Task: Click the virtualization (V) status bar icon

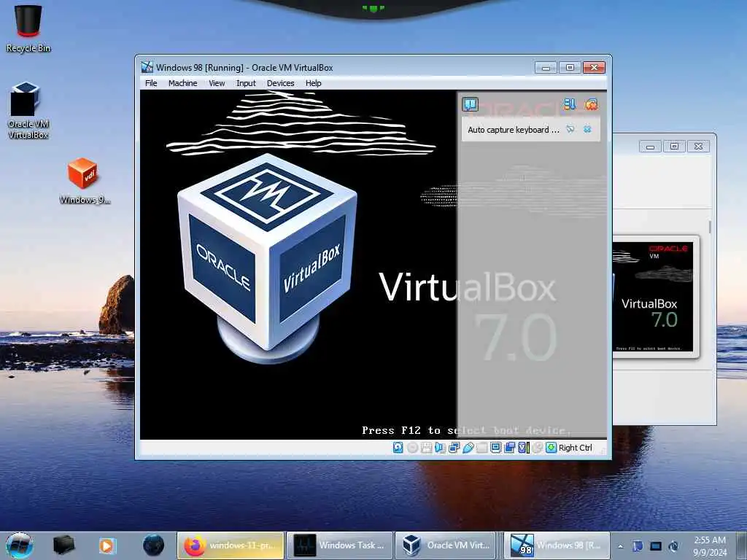Action: tap(524, 448)
